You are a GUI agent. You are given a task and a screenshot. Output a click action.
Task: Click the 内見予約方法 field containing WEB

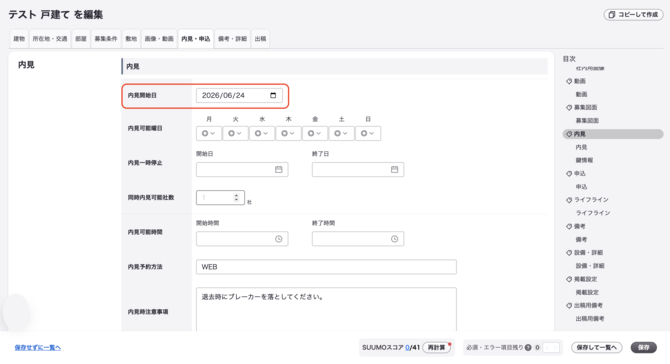pos(326,267)
